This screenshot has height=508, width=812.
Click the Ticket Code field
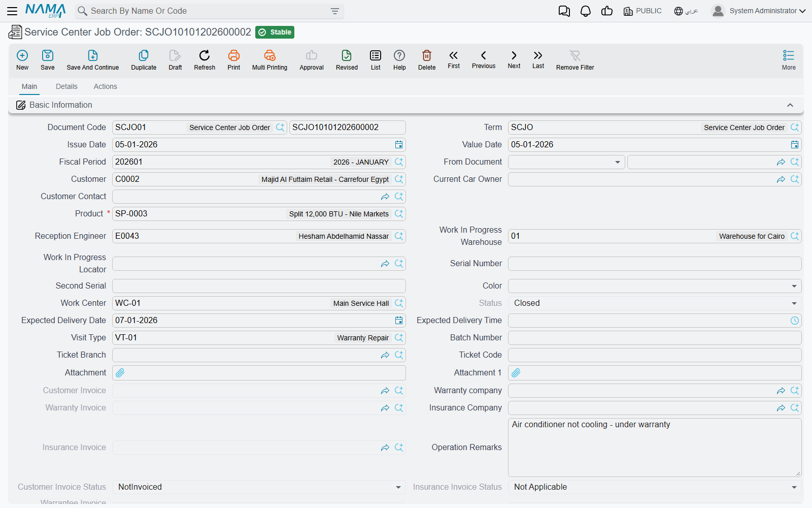(x=655, y=355)
